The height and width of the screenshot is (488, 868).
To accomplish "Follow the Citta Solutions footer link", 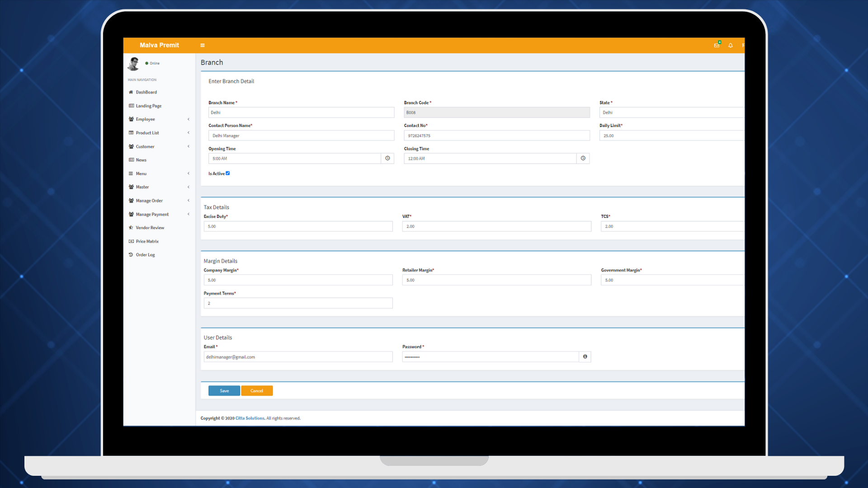I will tap(250, 418).
